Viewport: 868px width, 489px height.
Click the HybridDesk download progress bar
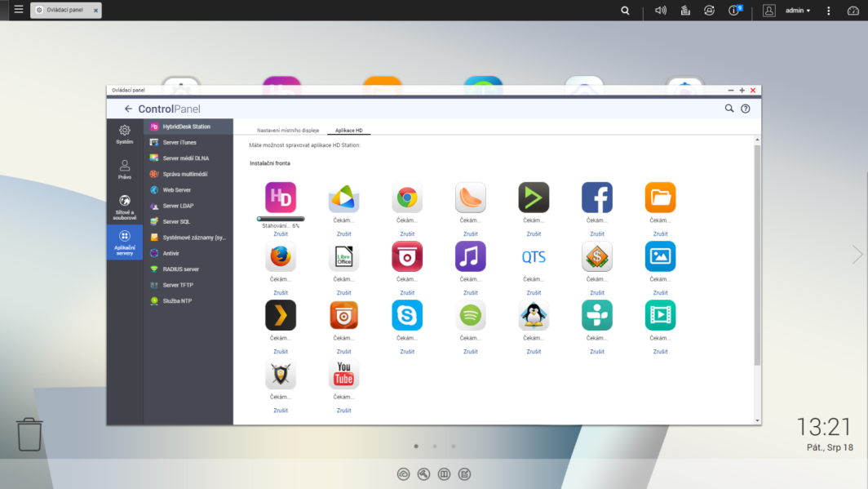[x=281, y=219]
